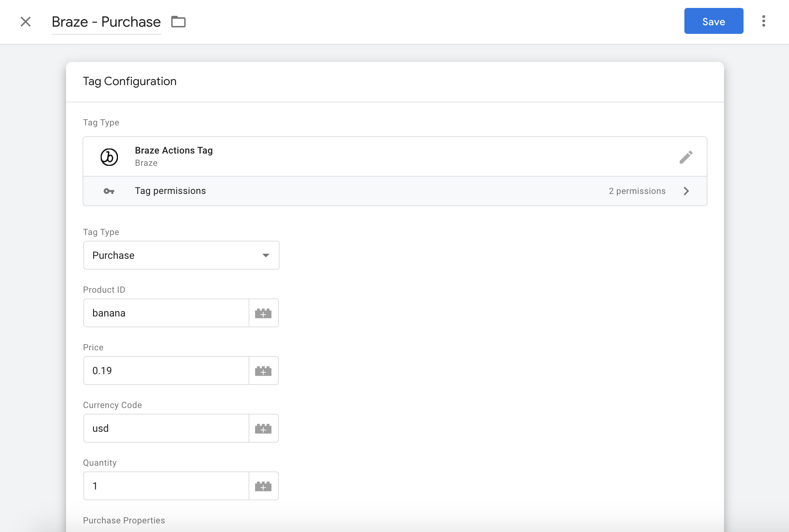Click the pencil icon to edit the tag type
This screenshot has width=789, height=532.
point(686,157)
